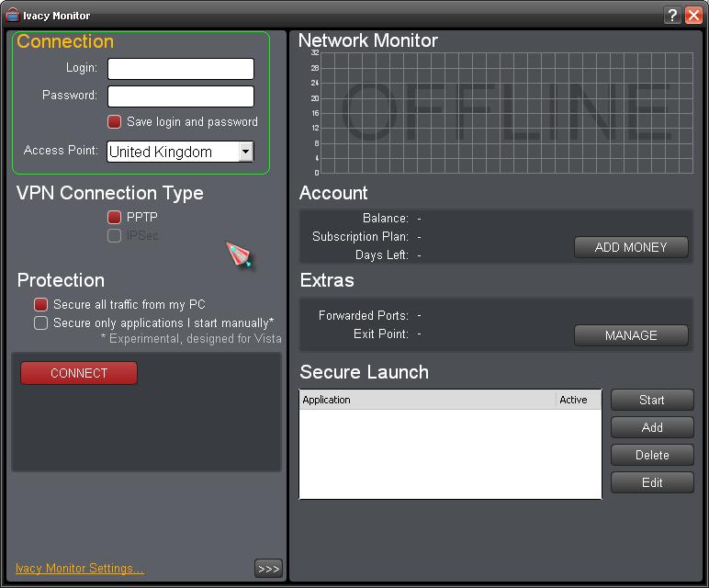Click the Edit button in Secure Launch
Screen dimensions: 709x588
(x=652, y=482)
